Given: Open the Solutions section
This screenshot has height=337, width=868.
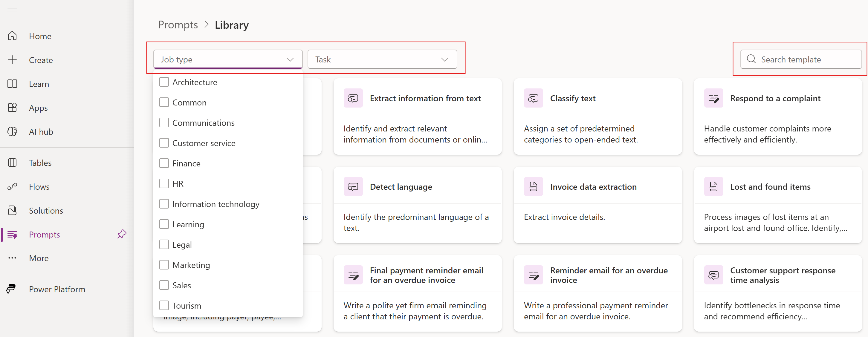Looking at the screenshot, I should [x=45, y=210].
